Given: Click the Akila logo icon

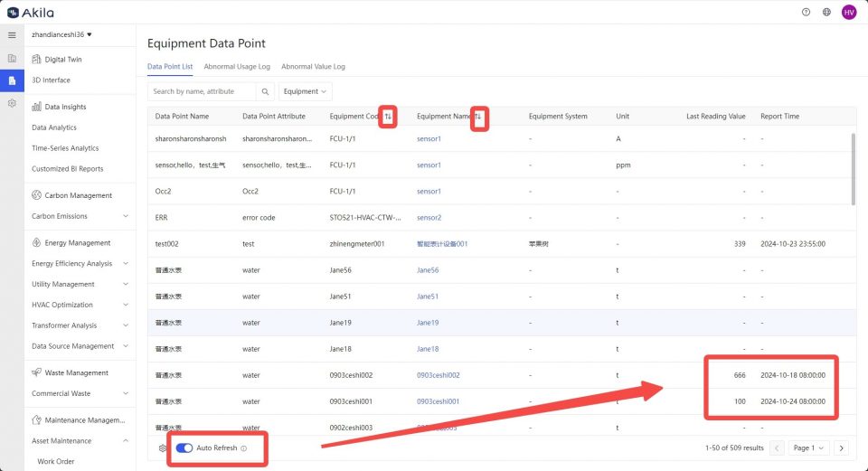Looking at the screenshot, I should click(x=13, y=12).
